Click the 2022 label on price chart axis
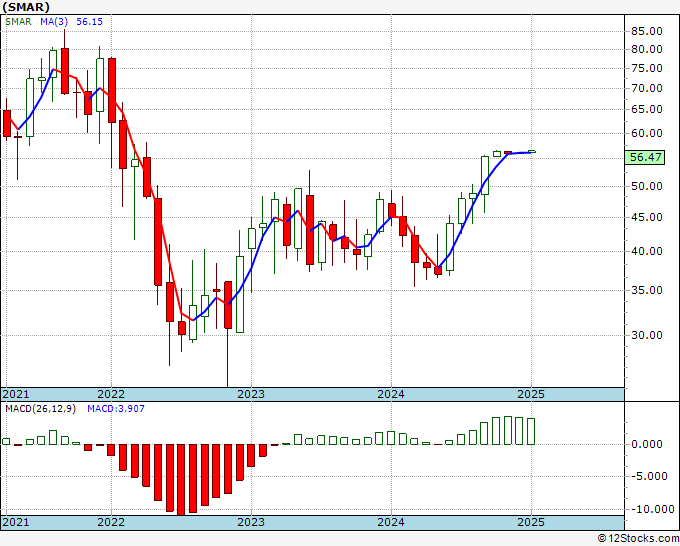 point(111,394)
